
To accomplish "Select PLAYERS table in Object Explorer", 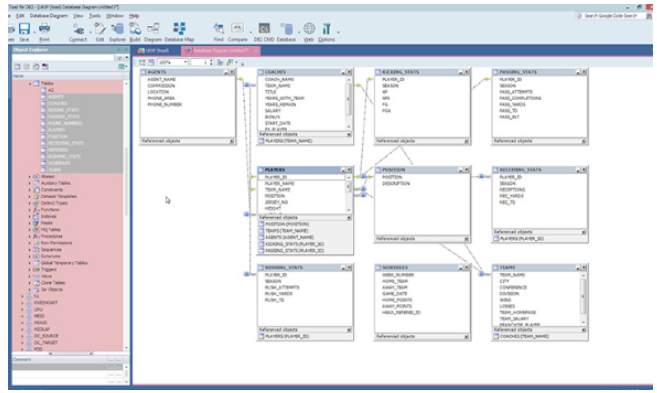I will tap(56, 130).
